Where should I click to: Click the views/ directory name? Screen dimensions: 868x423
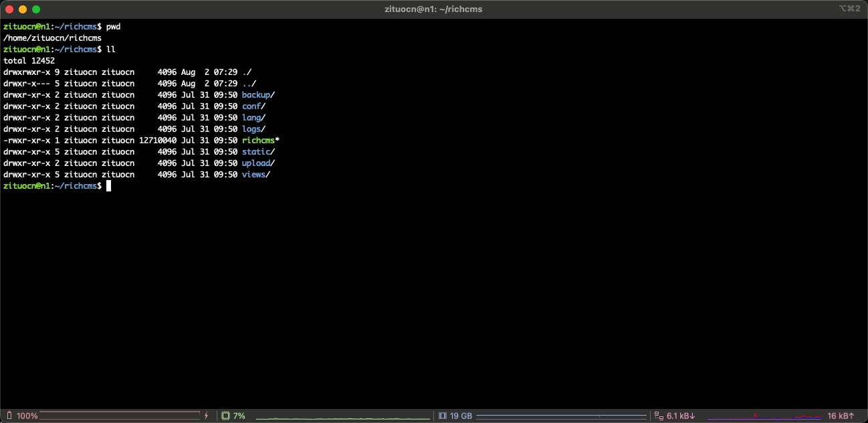click(x=256, y=175)
